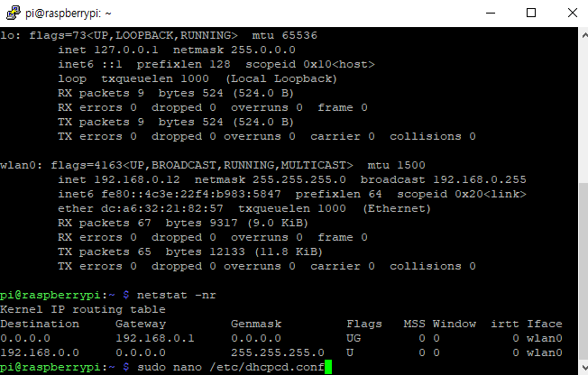This screenshot has height=375, width=588.
Task: Click the Iface column header
Action: (545, 324)
